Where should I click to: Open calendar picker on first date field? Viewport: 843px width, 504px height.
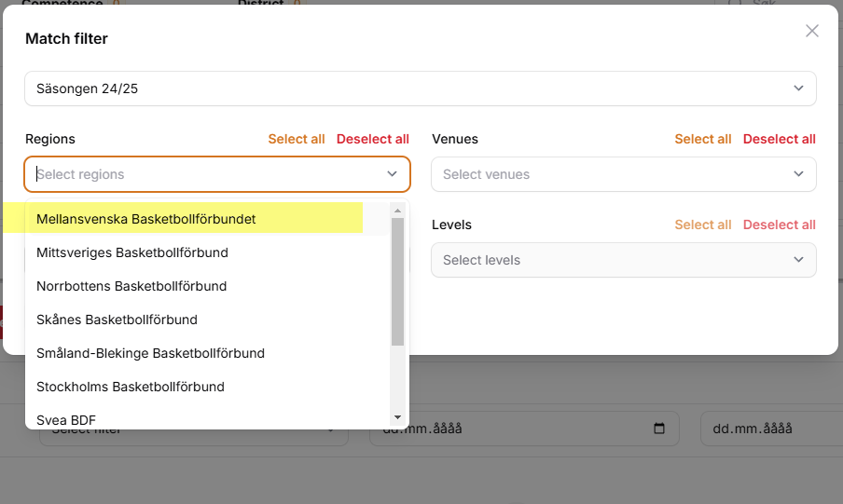pyautogui.click(x=659, y=429)
